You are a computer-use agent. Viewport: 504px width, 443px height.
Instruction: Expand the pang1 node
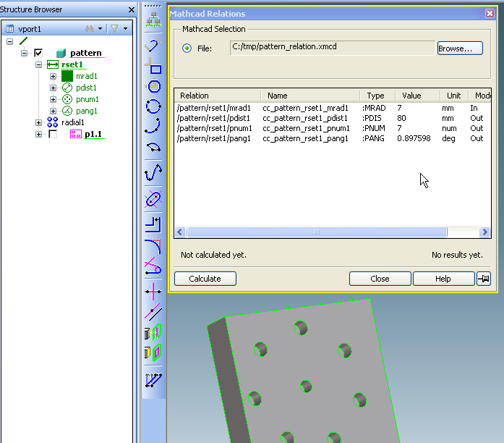pos(53,111)
